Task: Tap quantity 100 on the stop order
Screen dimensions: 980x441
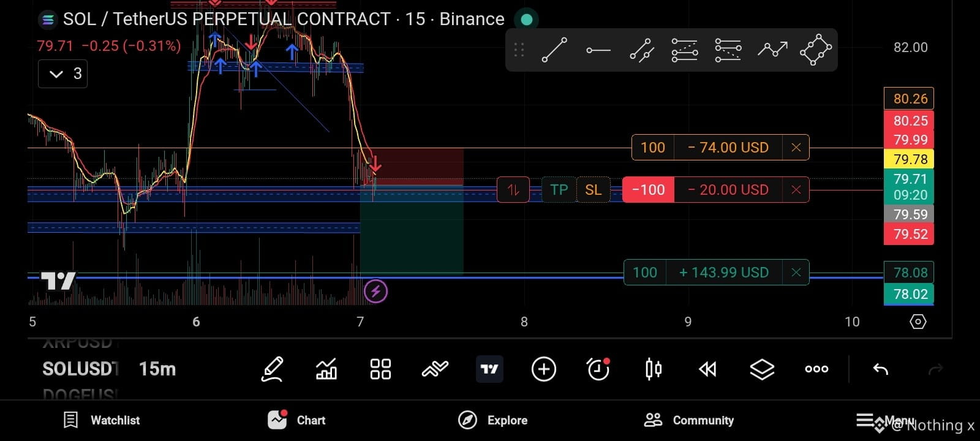Action: point(653,148)
